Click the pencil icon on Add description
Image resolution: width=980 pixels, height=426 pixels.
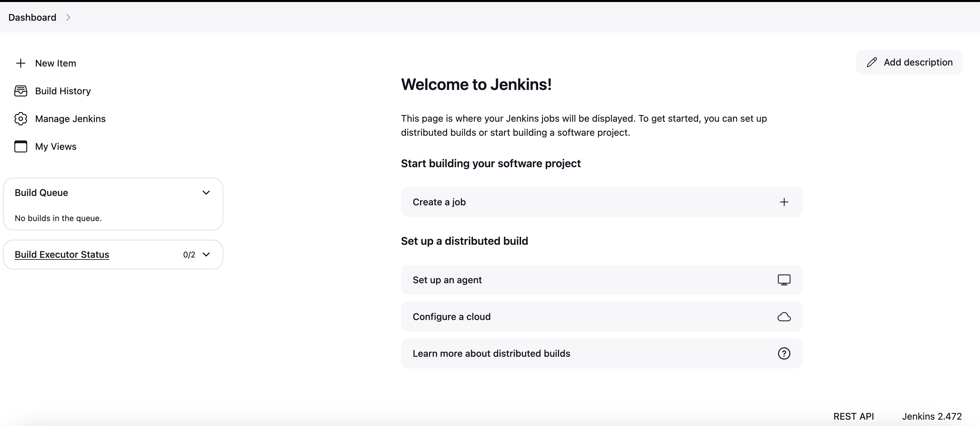point(872,62)
